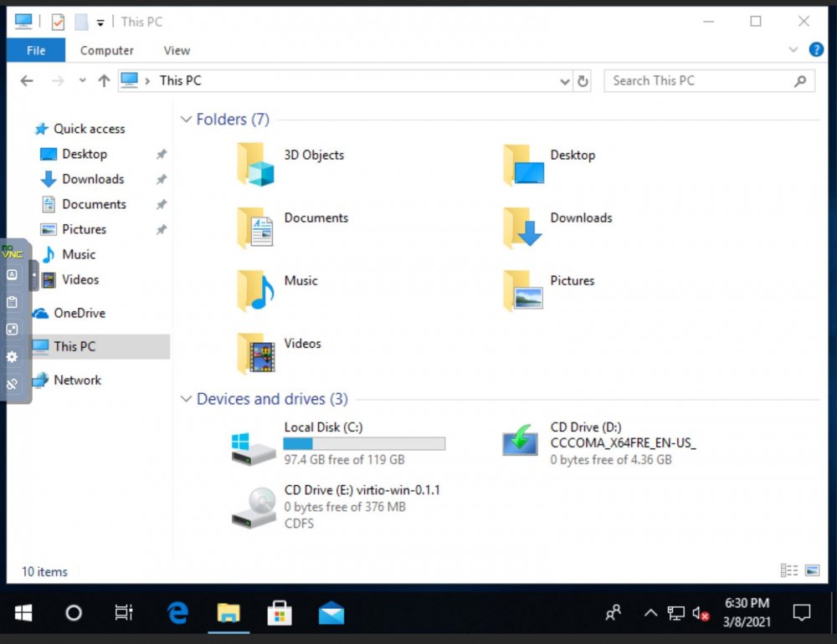Click This PC in the address bar

[x=181, y=81]
